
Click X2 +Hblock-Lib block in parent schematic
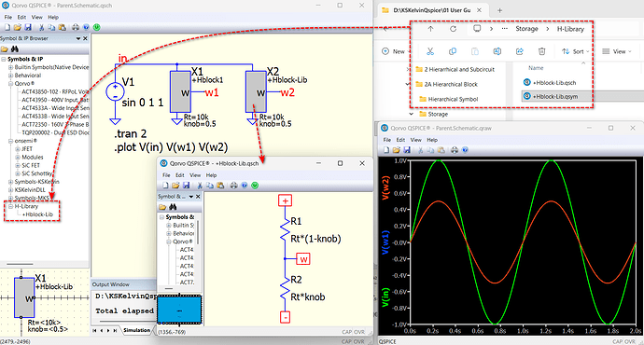256,91
